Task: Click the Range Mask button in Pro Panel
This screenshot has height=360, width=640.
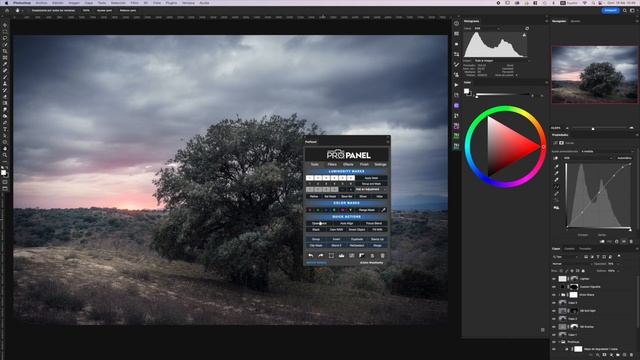Action: tap(367, 210)
